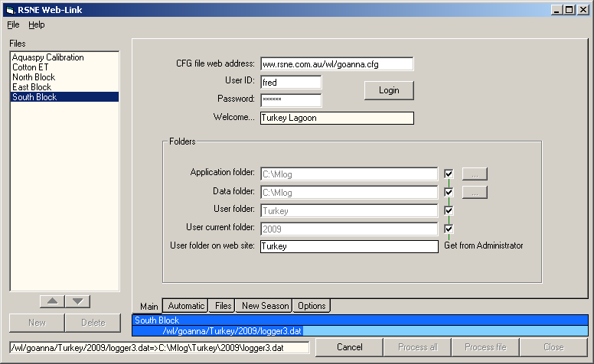
Task: Switch to the New Season tab
Action: tap(265, 306)
